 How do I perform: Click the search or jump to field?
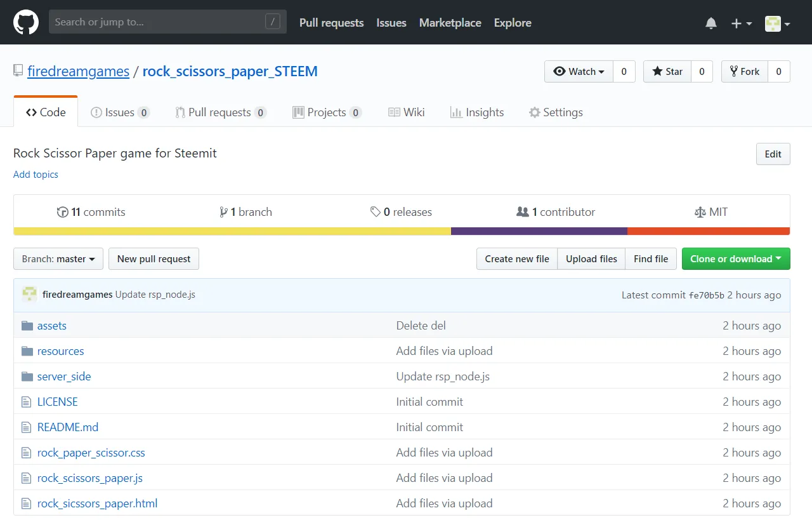coord(167,22)
